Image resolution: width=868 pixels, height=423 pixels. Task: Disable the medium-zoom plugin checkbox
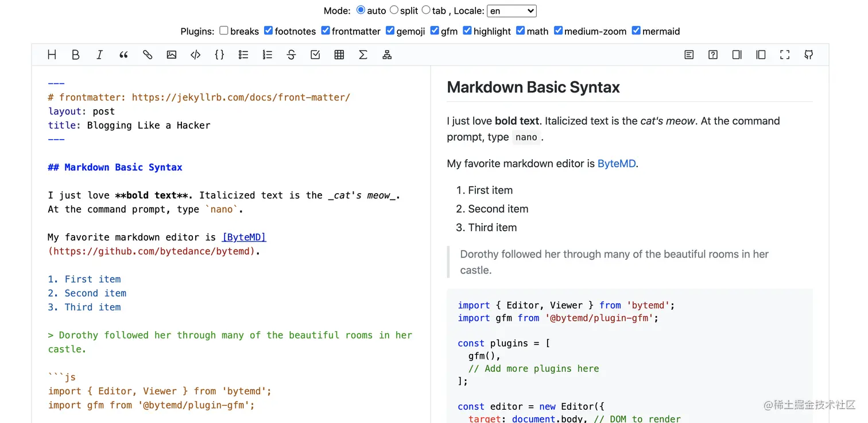coord(558,30)
